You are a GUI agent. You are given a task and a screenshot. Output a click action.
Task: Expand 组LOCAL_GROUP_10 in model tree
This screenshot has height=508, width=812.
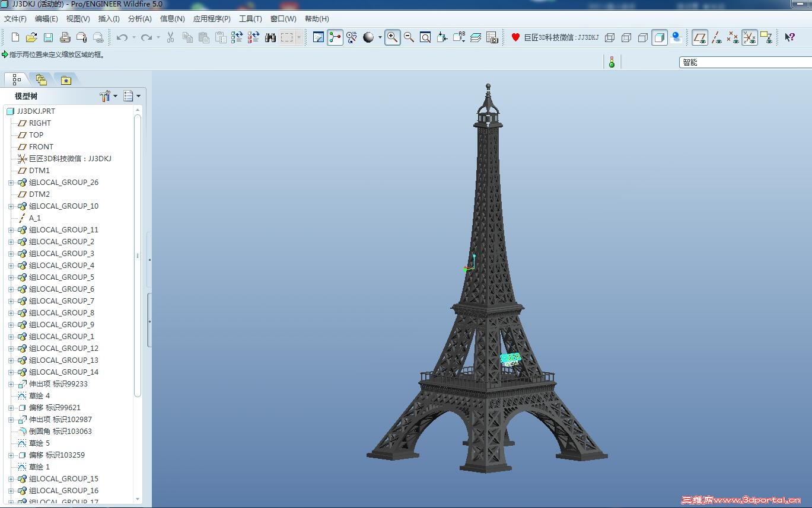[11, 206]
